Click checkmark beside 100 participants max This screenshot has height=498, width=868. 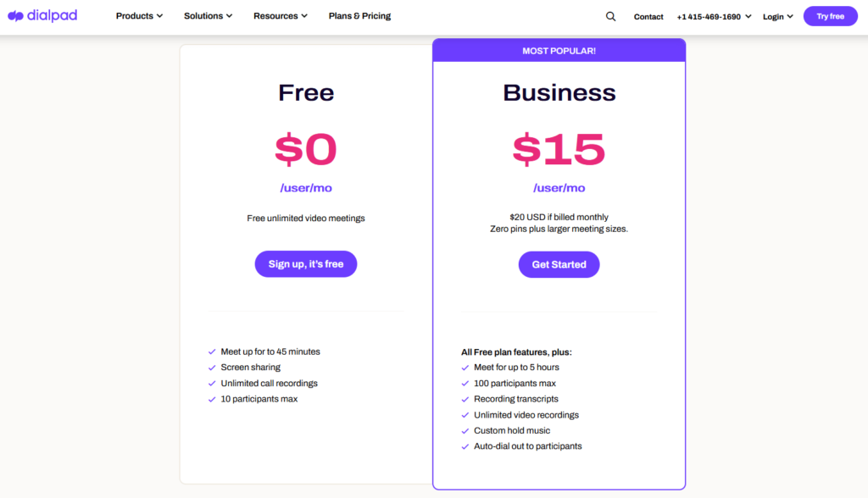465,384
